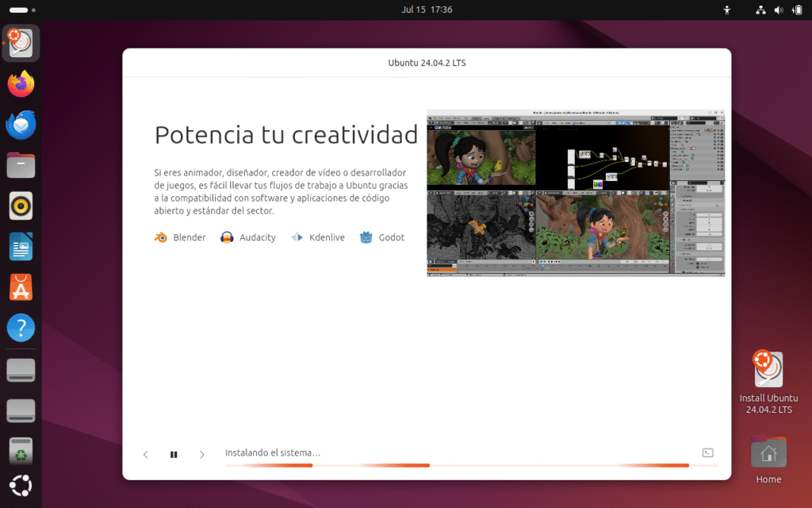Open the App Center in dock
This screenshot has width=812, height=508.
coord(21,287)
